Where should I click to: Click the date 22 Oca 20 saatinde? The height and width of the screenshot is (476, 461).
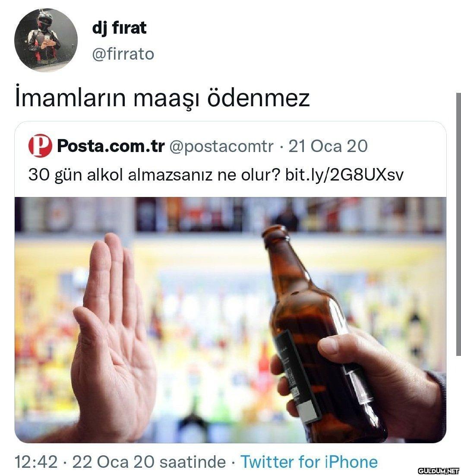point(149,462)
